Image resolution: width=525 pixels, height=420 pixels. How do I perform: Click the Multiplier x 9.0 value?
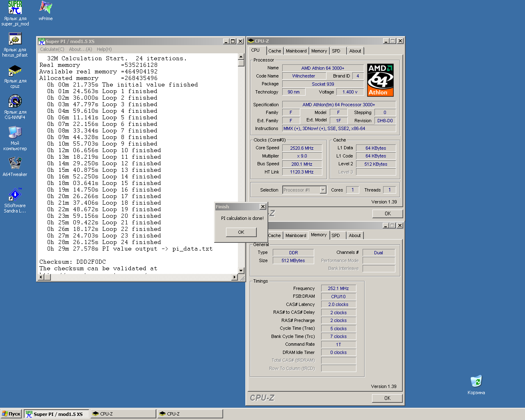(x=302, y=156)
